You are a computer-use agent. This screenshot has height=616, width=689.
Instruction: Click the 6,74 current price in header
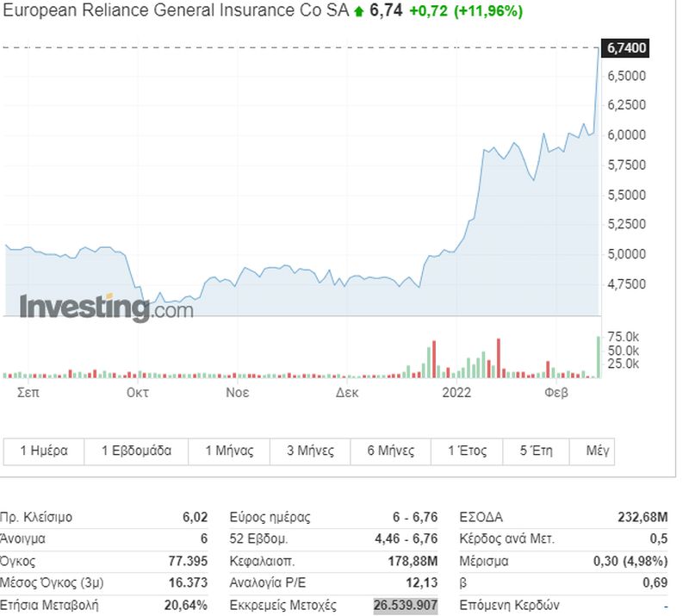386,10
